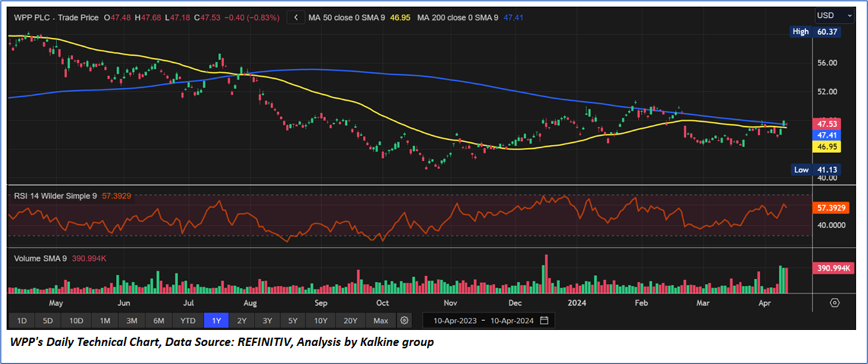Click the 52.00 price axis label

pyautogui.click(x=827, y=92)
